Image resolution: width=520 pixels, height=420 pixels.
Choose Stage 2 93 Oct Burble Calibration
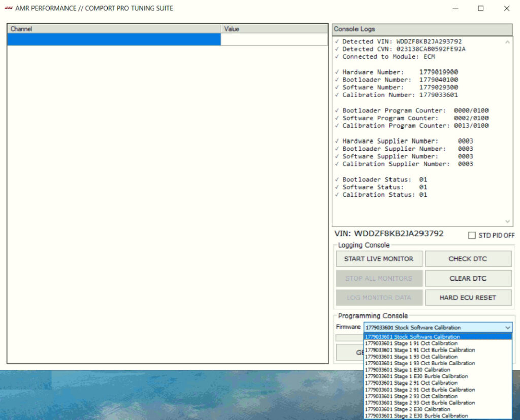(419, 403)
